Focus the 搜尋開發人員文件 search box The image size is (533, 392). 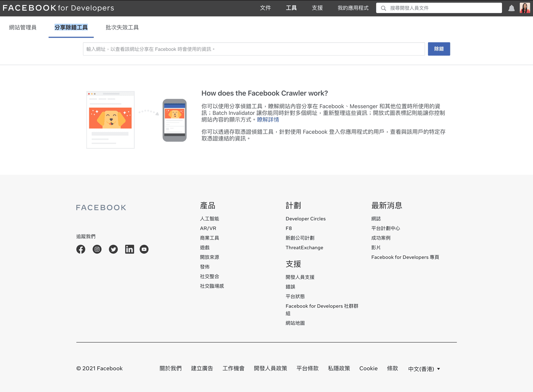(439, 8)
